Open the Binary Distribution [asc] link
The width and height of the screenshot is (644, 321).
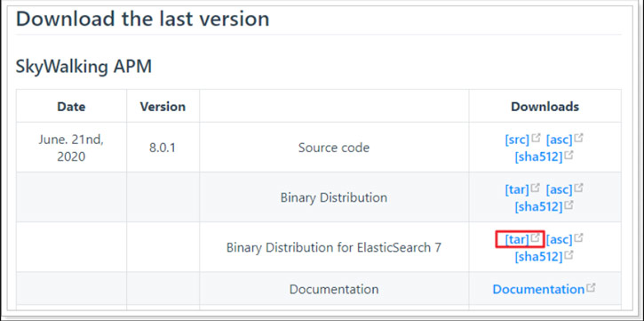(x=560, y=190)
